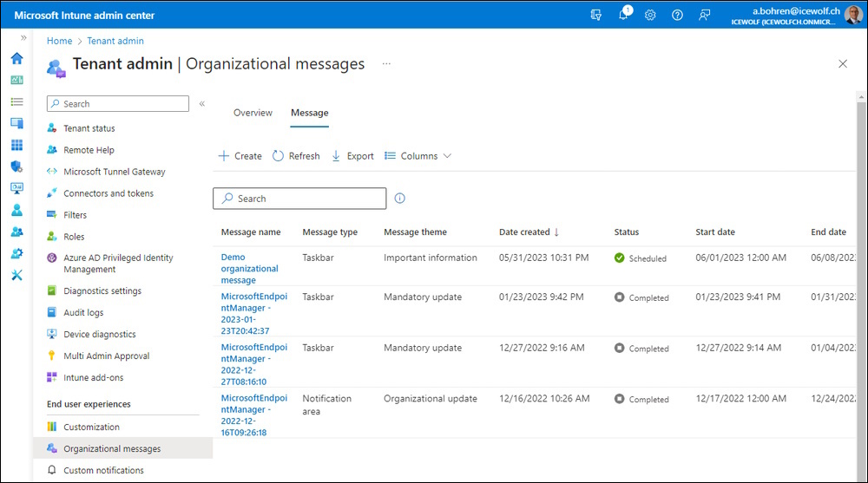Open Device diagnostics menu item
This screenshot has height=483, width=868.
pos(100,334)
